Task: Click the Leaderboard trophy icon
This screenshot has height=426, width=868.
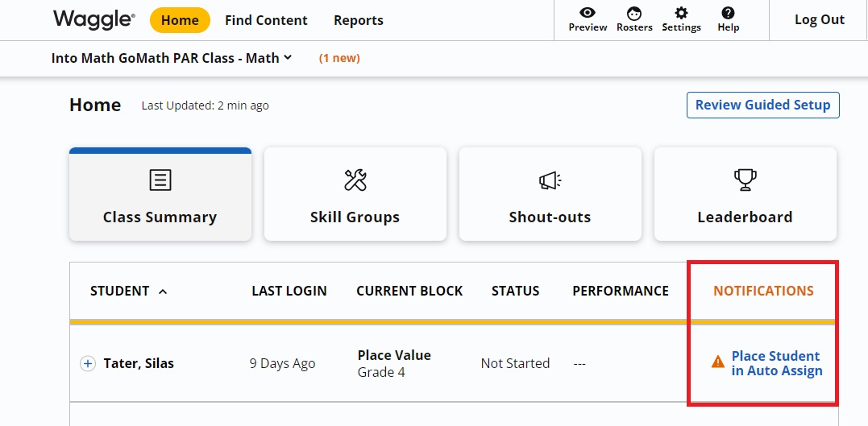Action: [745, 180]
